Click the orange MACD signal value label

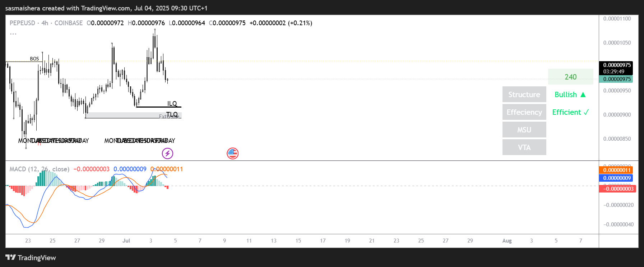616,170
